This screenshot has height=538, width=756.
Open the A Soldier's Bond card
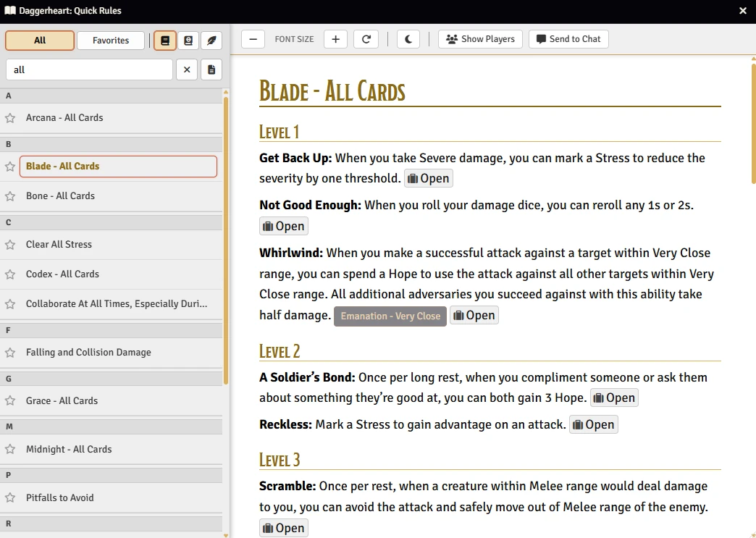[x=614, y=398]
